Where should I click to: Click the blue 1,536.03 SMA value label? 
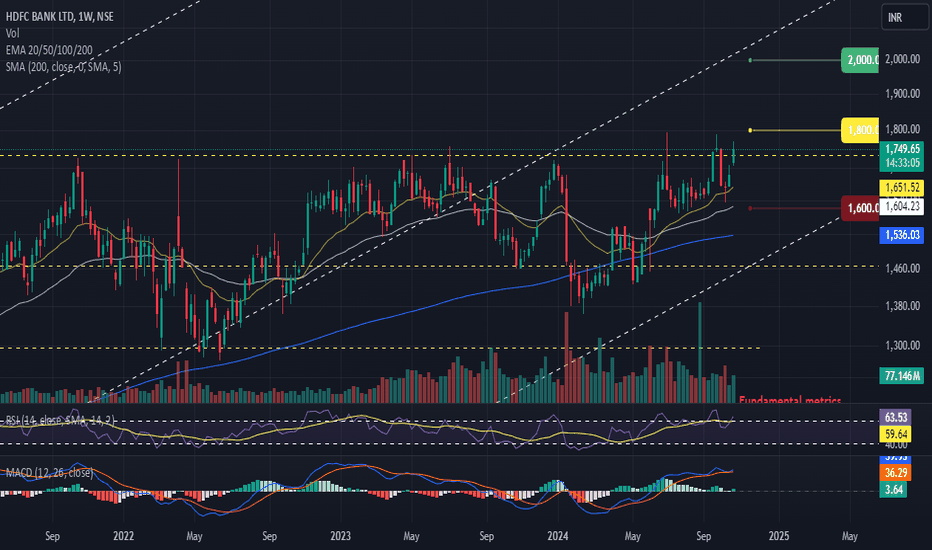(x=902, y=235)
